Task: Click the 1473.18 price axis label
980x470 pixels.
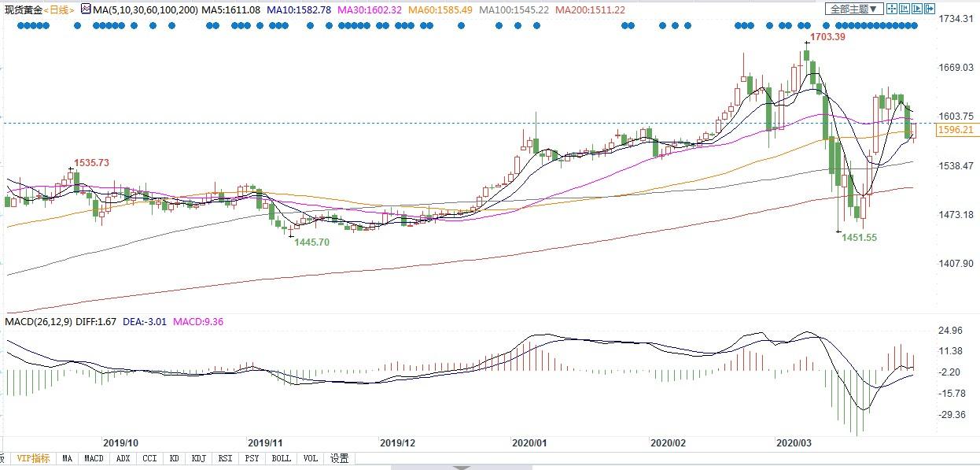Action: coord(957,215)
